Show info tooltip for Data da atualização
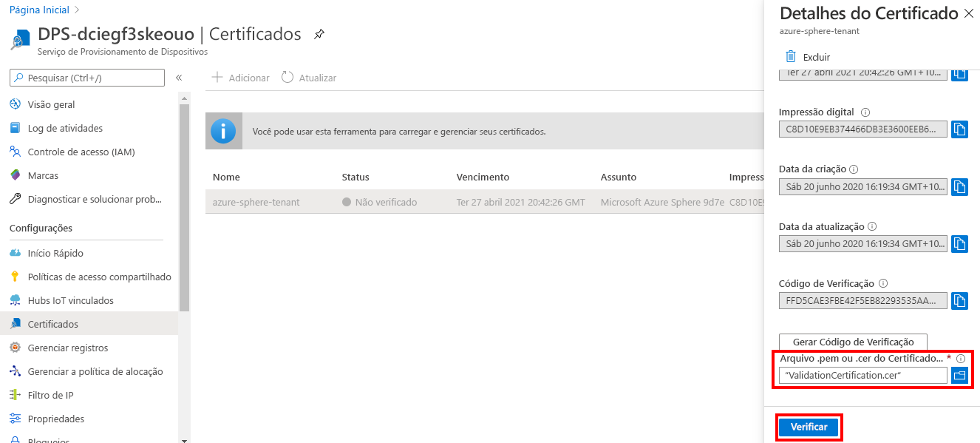The height and width of the screenshot is (443, 980). click(872, 226)
